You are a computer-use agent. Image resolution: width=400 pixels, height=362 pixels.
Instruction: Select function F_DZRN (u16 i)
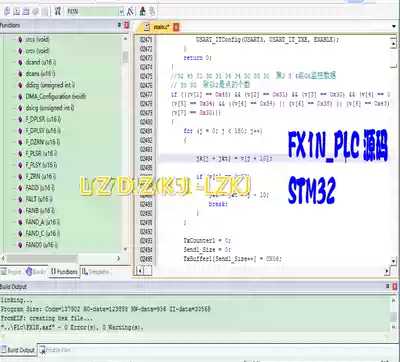tap(43, 142)
